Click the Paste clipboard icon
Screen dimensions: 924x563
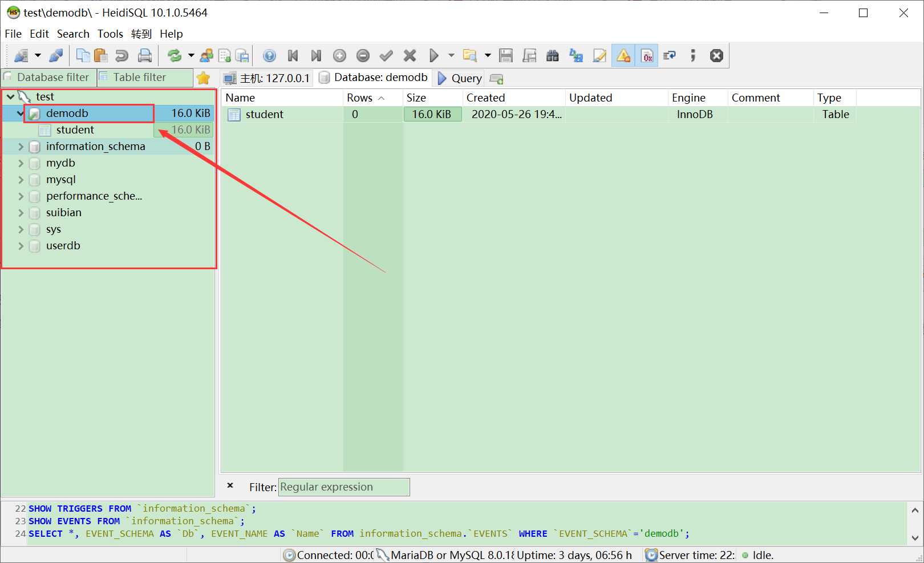click(x=101, y=55)
